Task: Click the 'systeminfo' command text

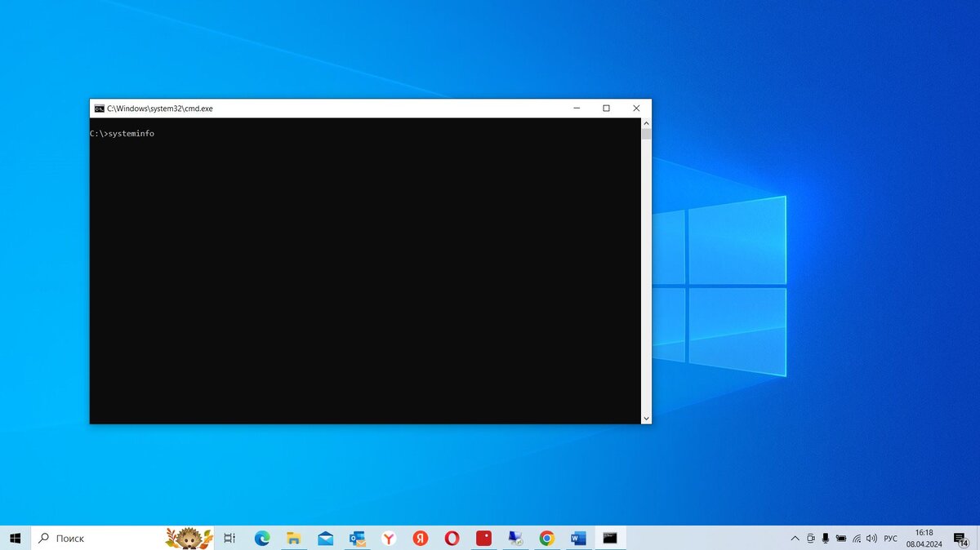Action: 131,134
